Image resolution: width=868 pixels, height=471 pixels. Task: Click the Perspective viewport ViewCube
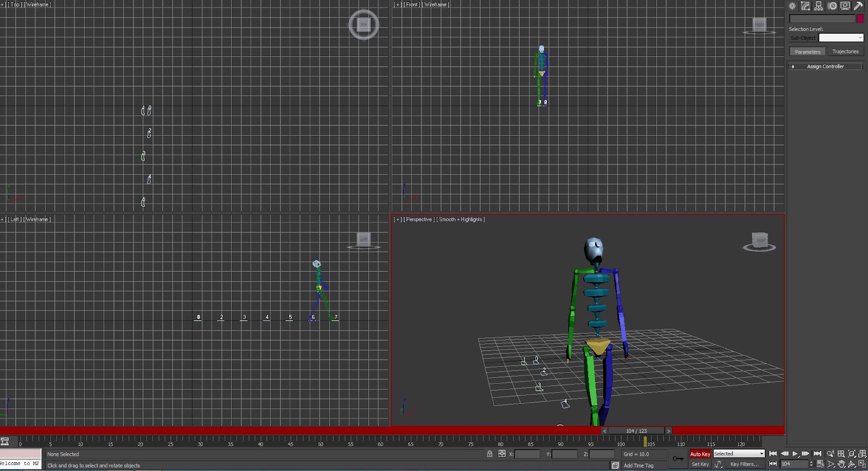759,240
